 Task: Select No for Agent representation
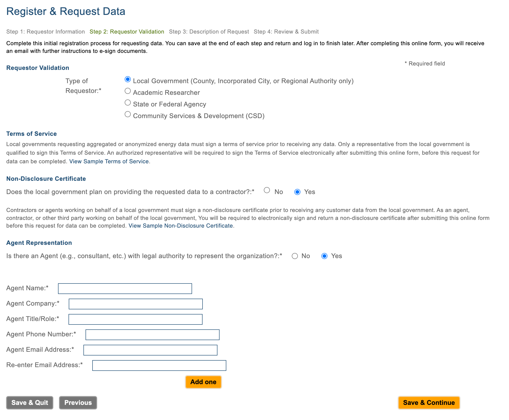[295, 256]
